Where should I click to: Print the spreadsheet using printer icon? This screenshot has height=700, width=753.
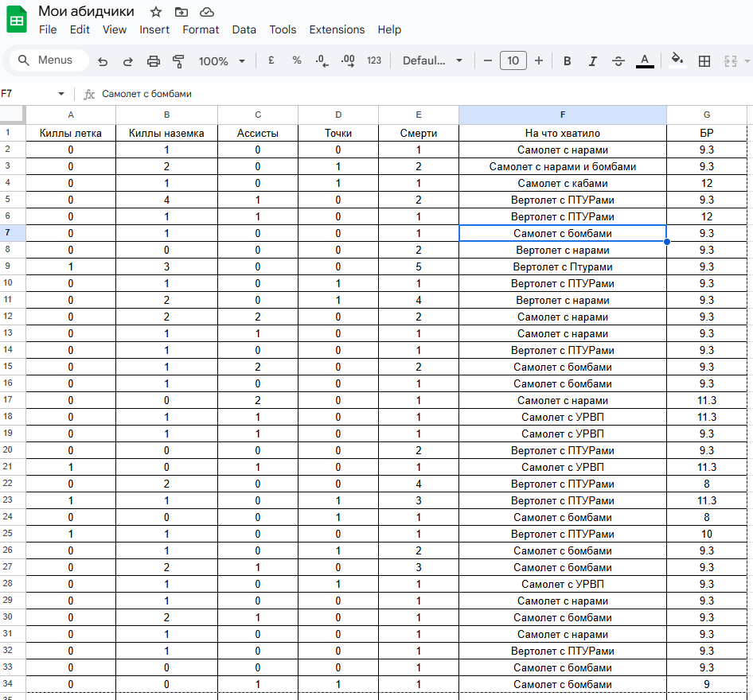(x=154, y=61)
